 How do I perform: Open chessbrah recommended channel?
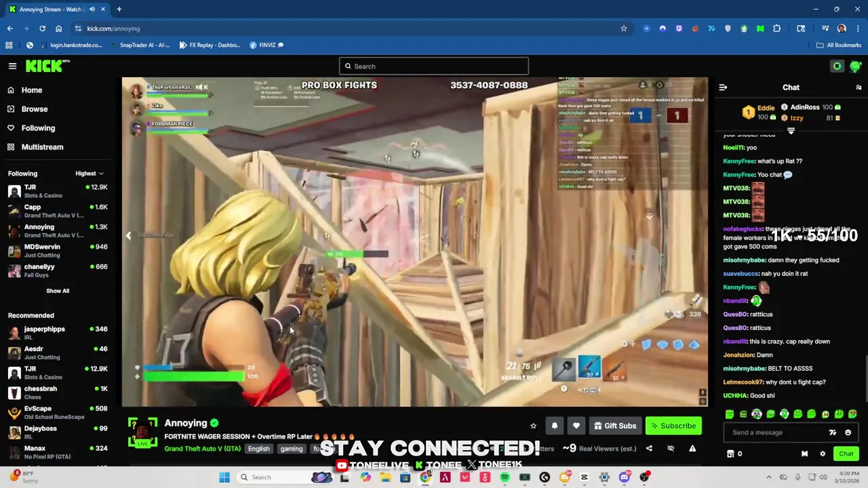point(58,392)
